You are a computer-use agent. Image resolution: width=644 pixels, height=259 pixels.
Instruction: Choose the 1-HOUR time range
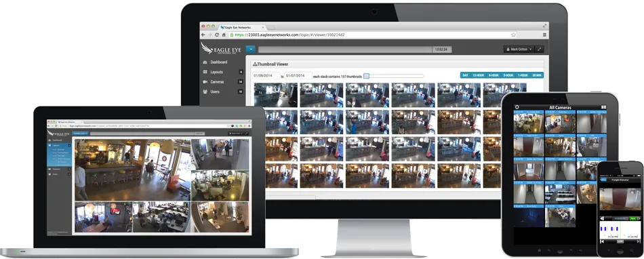click(523, 75)
